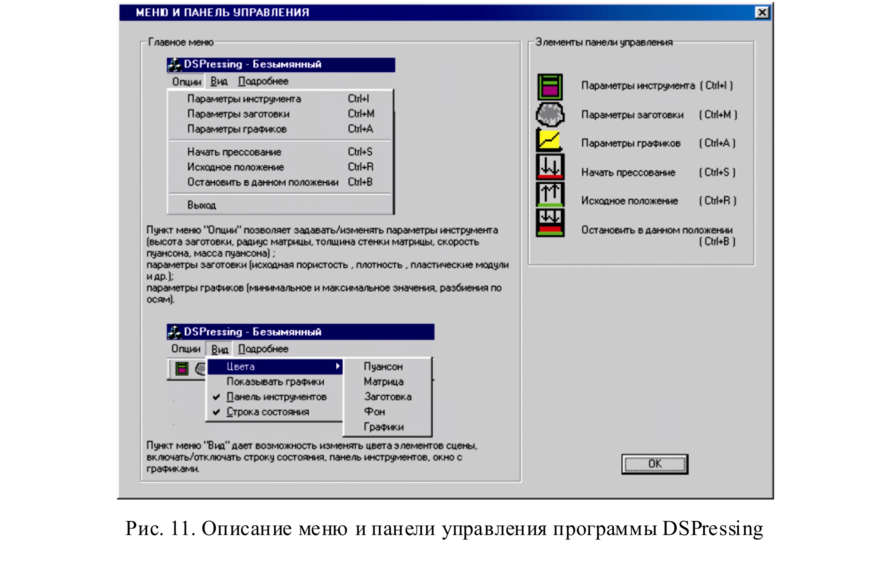Viewport: 887px width, 588px height.
Task: Click the DSPressing app icon in upper title bar
Action: tap(174, 65)
